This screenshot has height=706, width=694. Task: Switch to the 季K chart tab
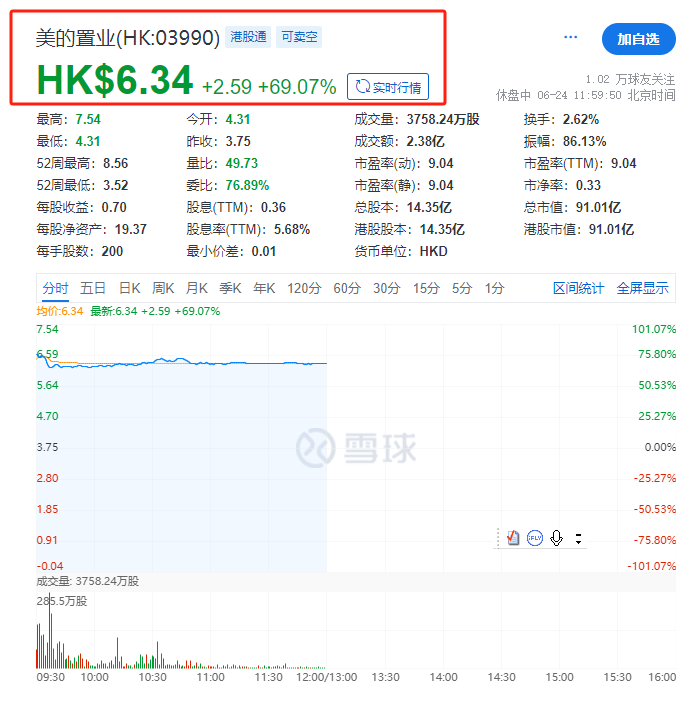[231, 288]
